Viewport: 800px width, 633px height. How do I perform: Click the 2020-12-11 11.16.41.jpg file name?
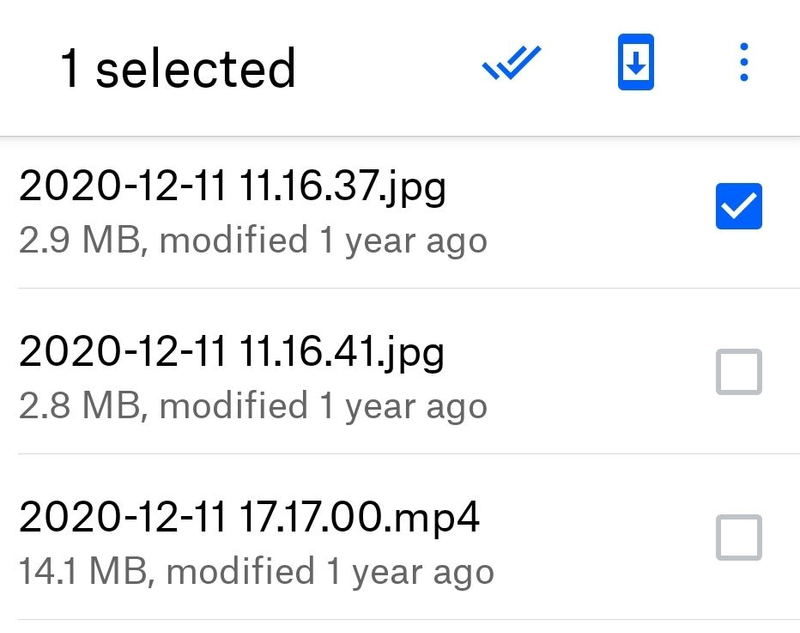point(232,352)
